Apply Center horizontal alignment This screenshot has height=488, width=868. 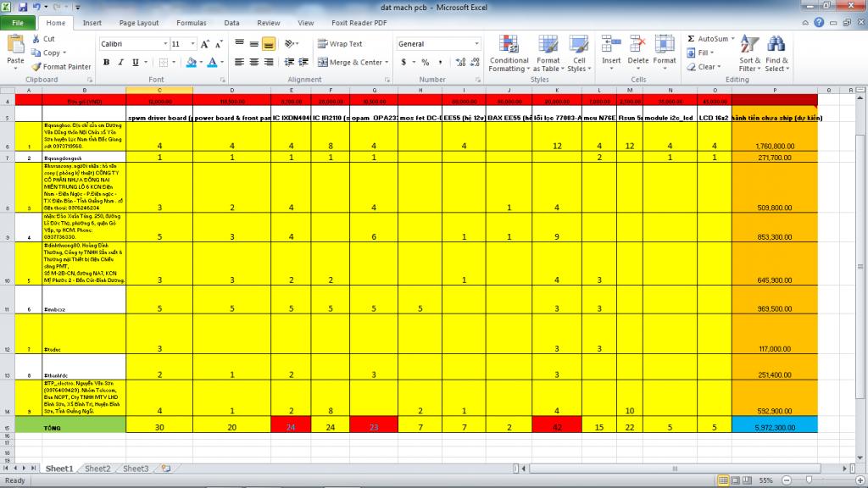click(x=254, y=62)
